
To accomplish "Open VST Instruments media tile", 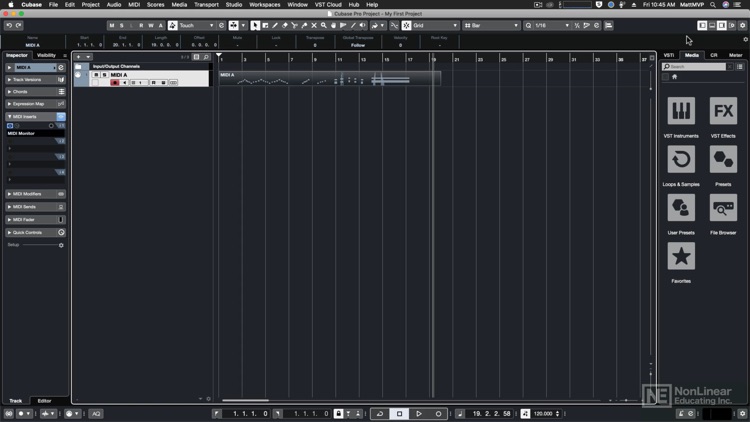I will 681,111.
